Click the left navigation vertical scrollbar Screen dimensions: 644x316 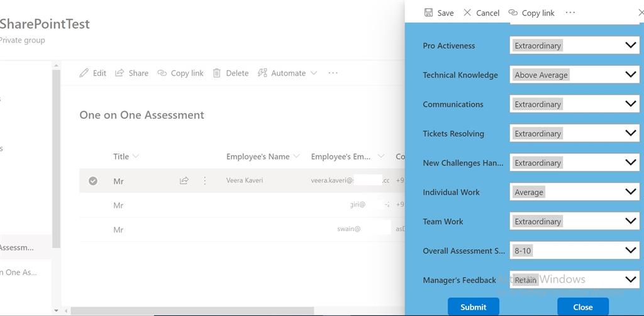click(x=57, y=158)
